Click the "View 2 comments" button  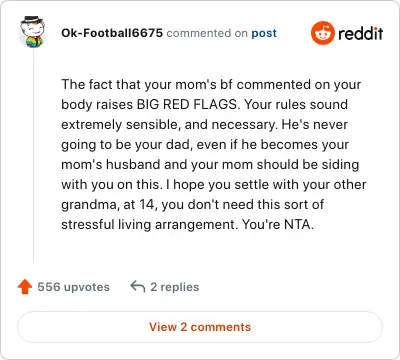pyautogui.click(x=200, y=327)
